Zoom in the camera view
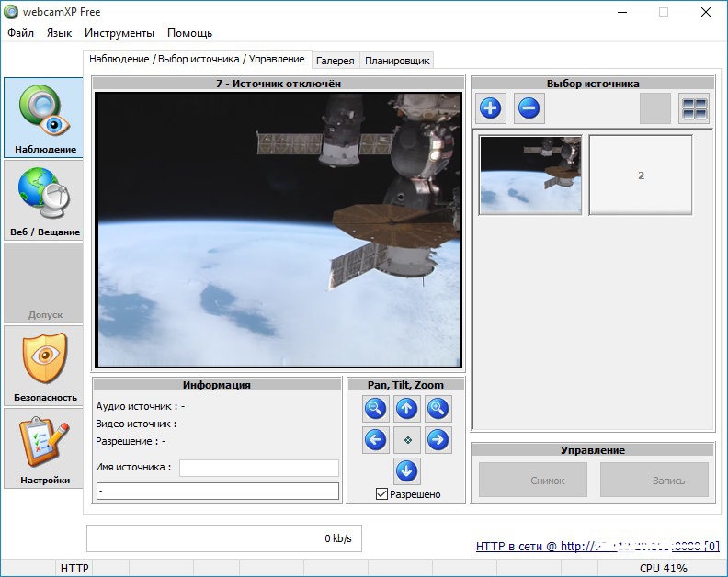 pyautogui.click(x=438, y=409)
